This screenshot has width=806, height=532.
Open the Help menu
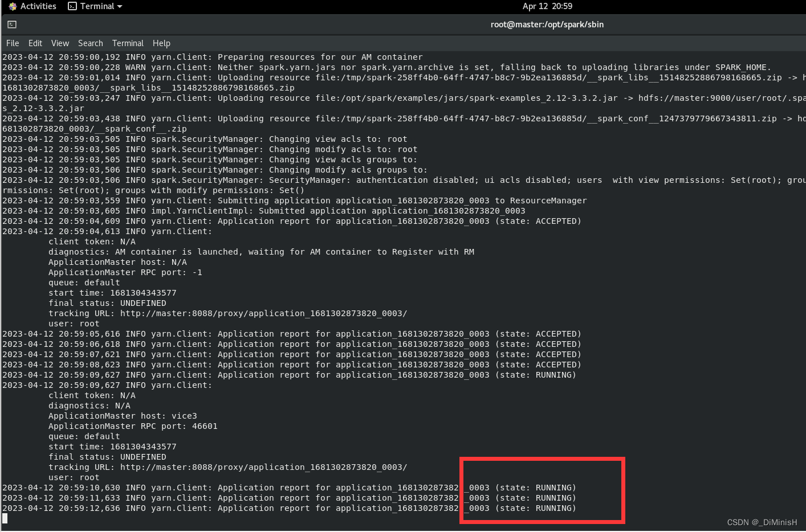click(x=161, y=43)
